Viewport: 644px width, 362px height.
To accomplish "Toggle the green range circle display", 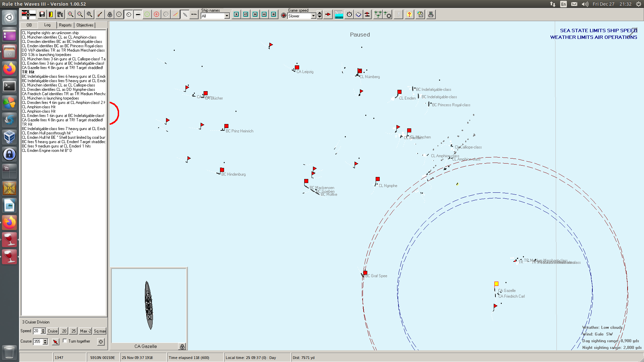I will (147, 14).
